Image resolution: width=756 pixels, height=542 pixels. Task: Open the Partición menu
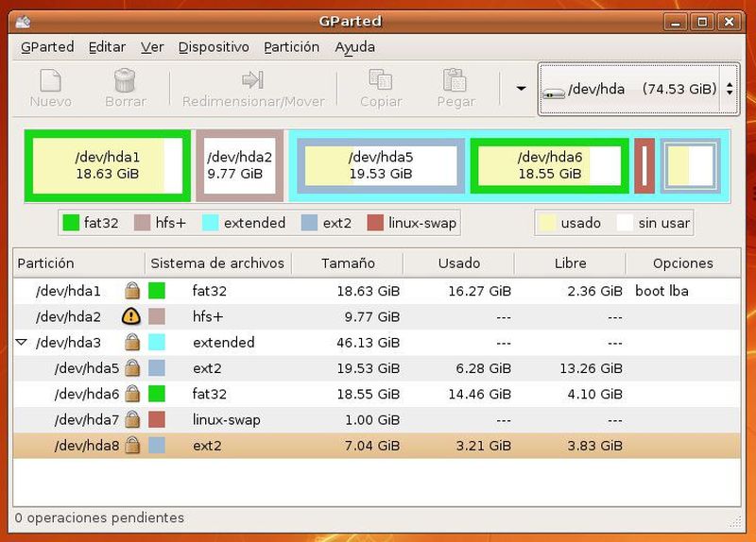[x=291, y=47]
